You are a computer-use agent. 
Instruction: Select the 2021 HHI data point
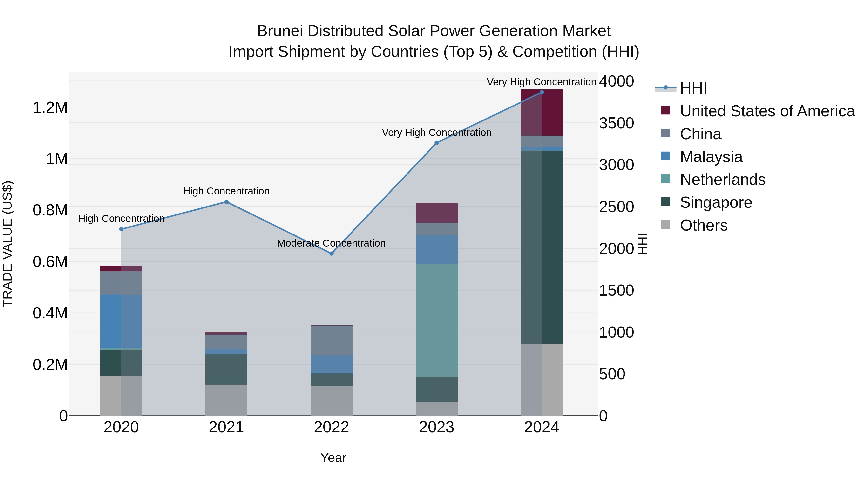coord(226,202)
